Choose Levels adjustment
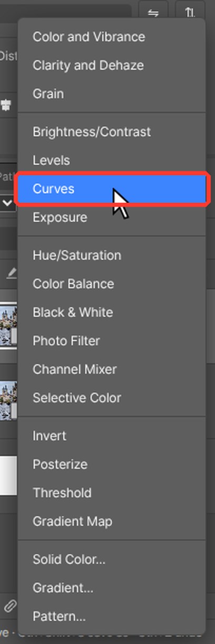This screenshot has height=644, width=215. [x=112, y=160]
